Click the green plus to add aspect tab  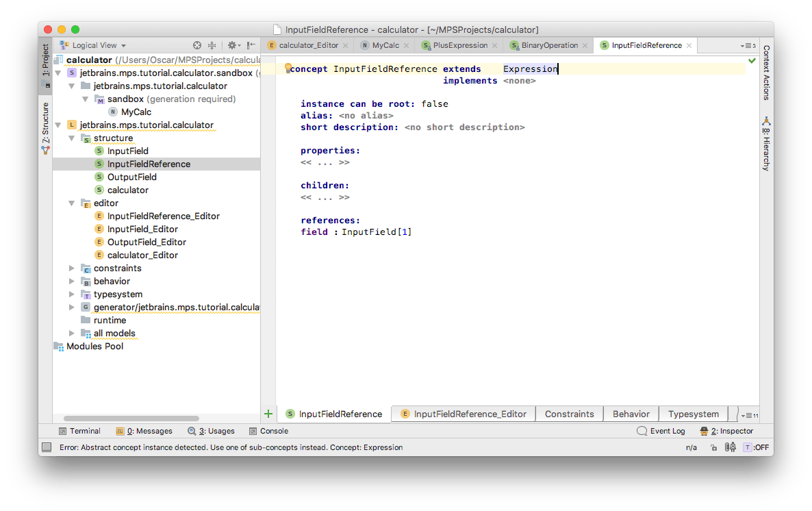coord(268,414)
